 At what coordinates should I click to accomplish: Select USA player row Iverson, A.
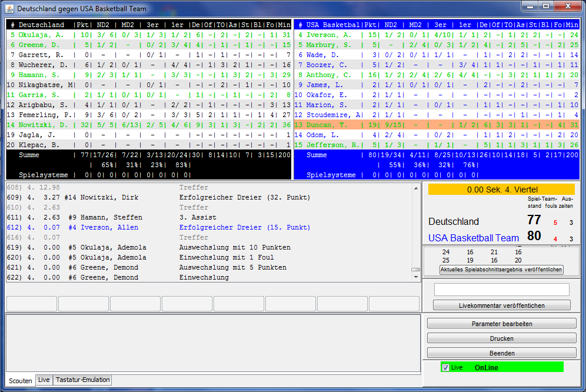coord(437,35)
